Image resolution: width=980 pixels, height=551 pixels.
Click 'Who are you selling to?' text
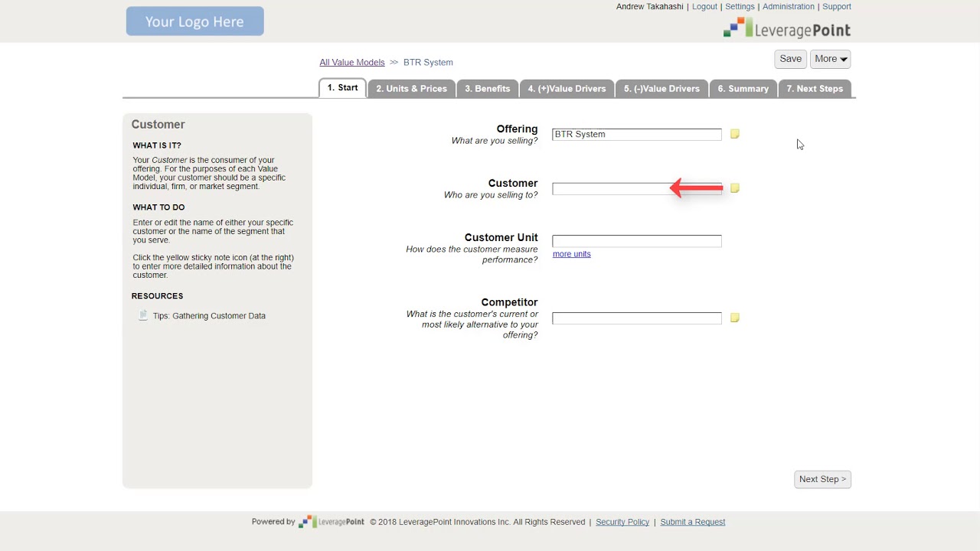[491, 195]
